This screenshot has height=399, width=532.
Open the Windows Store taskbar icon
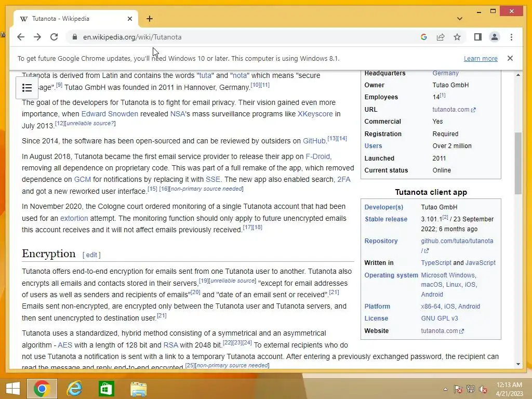(x=106, y=389)
